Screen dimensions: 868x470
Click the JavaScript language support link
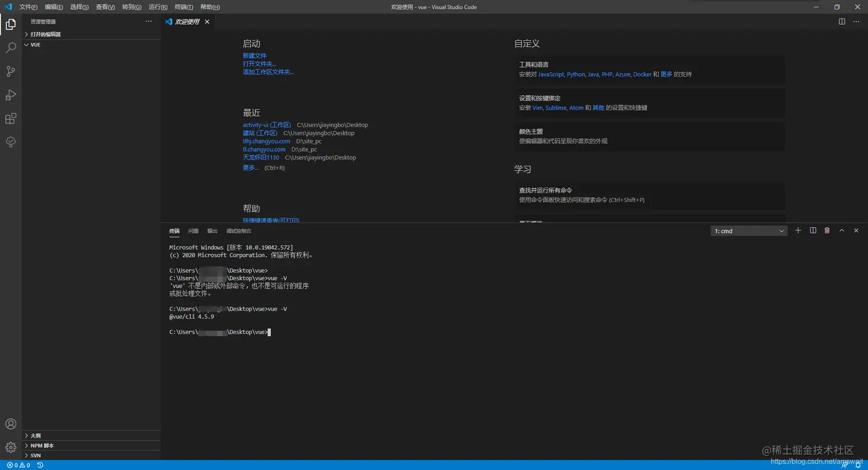[551, 74]
